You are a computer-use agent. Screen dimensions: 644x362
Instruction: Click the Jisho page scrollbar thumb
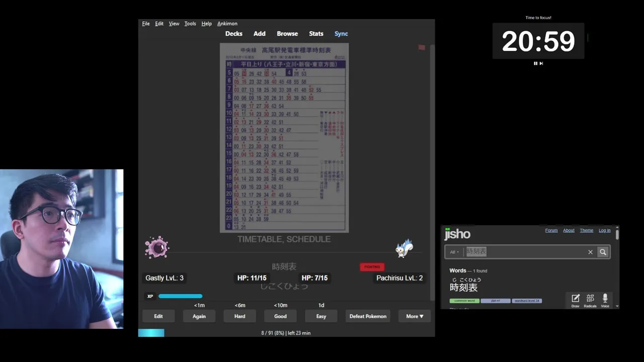(x=617, y=234)
